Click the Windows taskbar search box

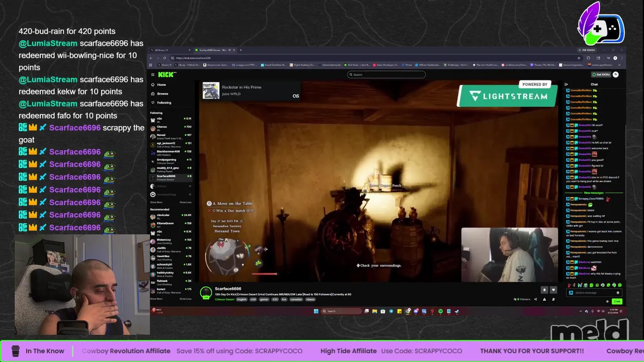[x=341, y=311]
